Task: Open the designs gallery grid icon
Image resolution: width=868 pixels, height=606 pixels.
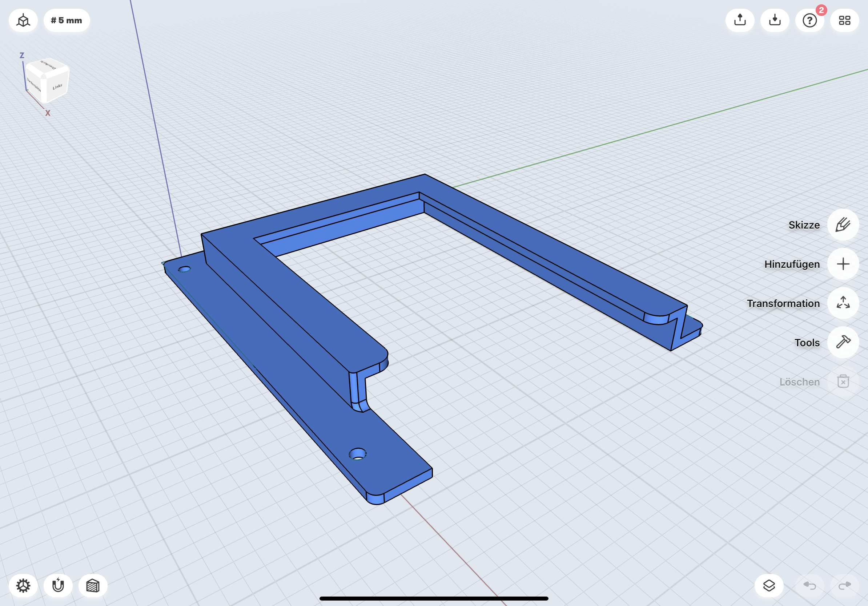Action: [844, 20]
